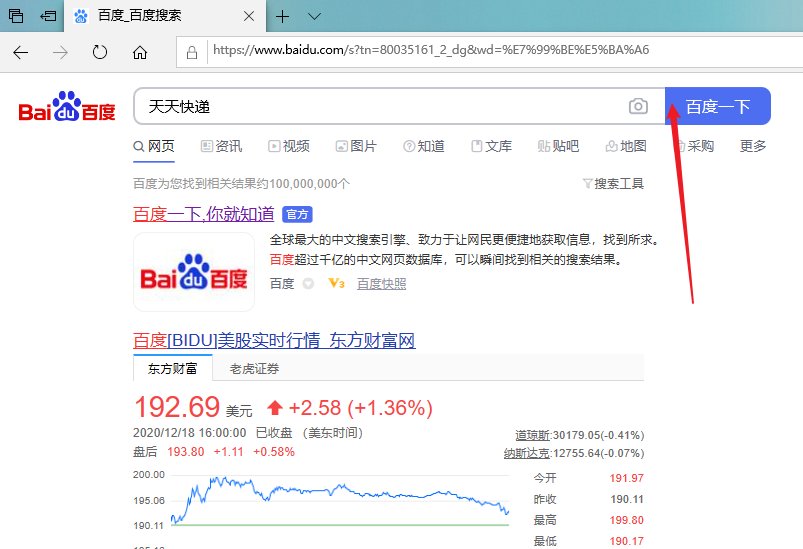803x549 pixels.
Task: Switch to the 视频 tab
Action: point(289,146)
